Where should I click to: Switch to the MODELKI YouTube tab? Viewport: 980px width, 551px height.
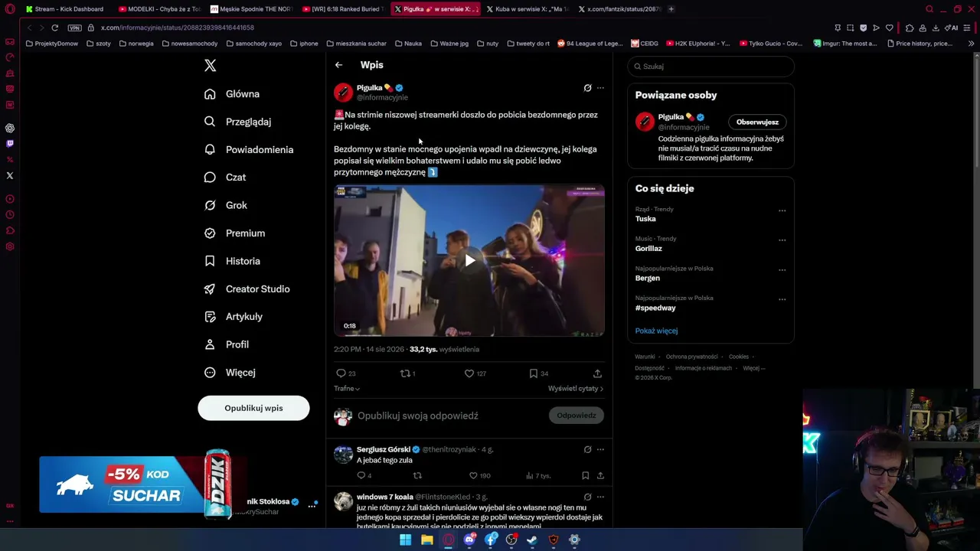(159, 9)
